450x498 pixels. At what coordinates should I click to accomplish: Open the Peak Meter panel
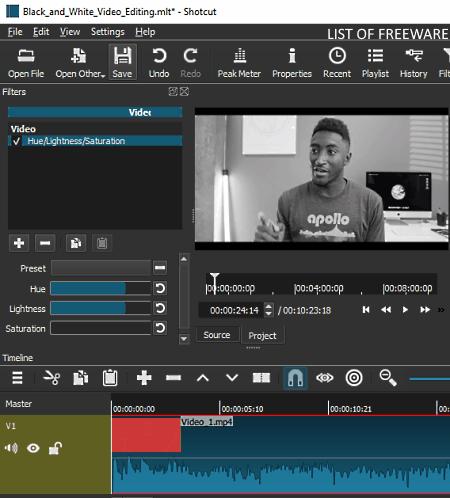pos(239,63)
